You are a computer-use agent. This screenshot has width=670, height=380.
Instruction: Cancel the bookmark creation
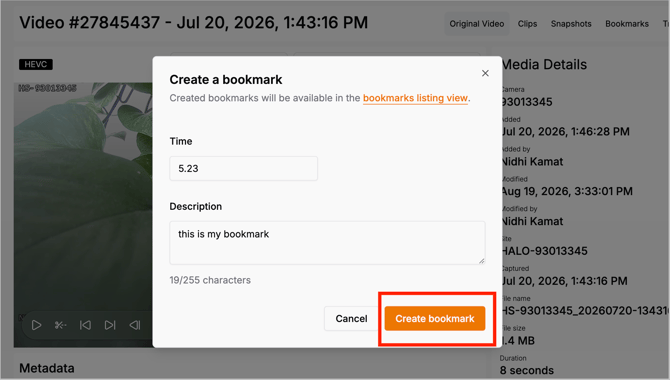pyautogui.click(x=351, y=318)
